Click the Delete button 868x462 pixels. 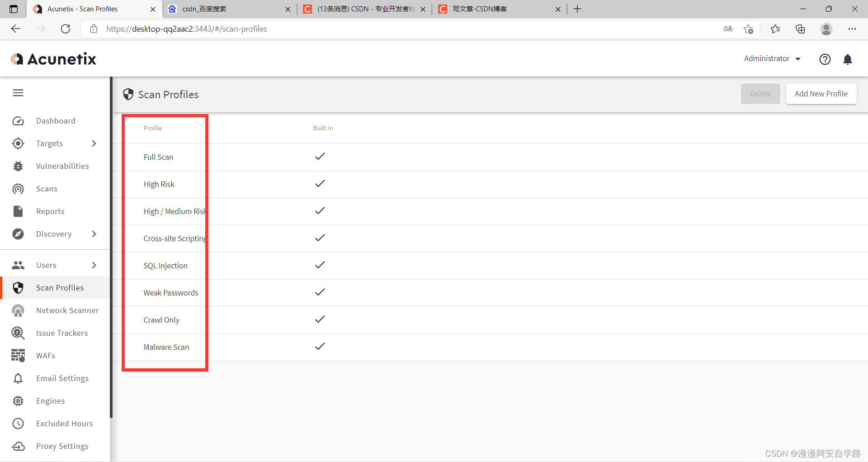click(x=760, y=94)
